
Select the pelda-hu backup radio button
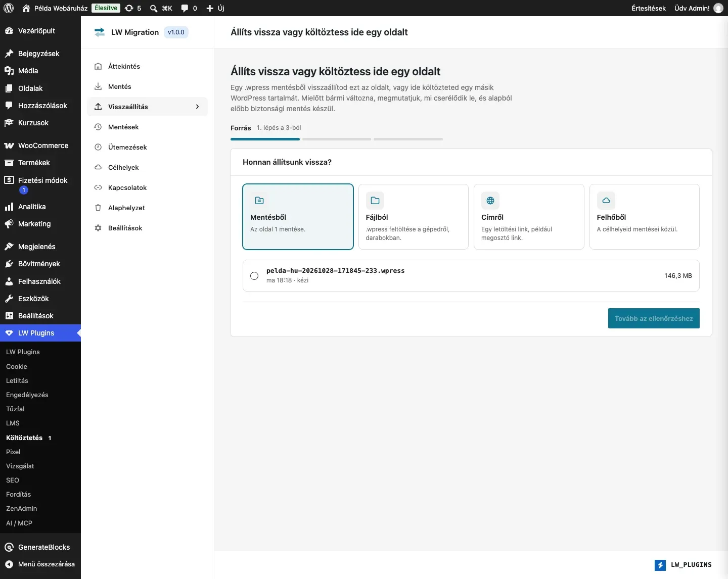coord(254,276)
